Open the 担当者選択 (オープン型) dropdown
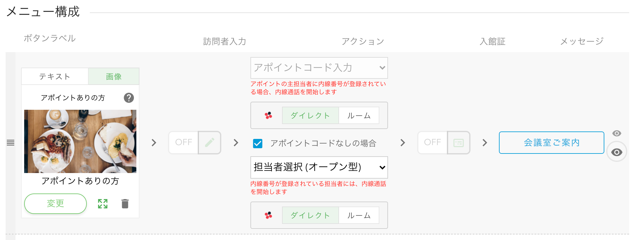 [x=319, y=167]
